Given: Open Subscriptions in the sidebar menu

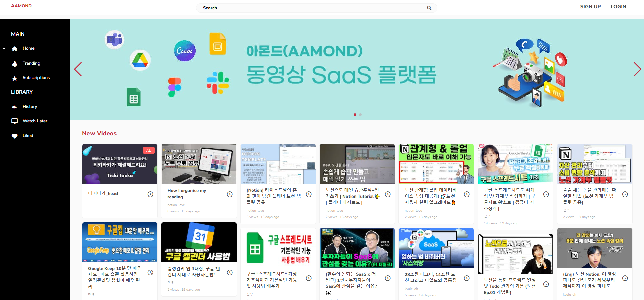Looking at the screenshot, I should [36, 78].
